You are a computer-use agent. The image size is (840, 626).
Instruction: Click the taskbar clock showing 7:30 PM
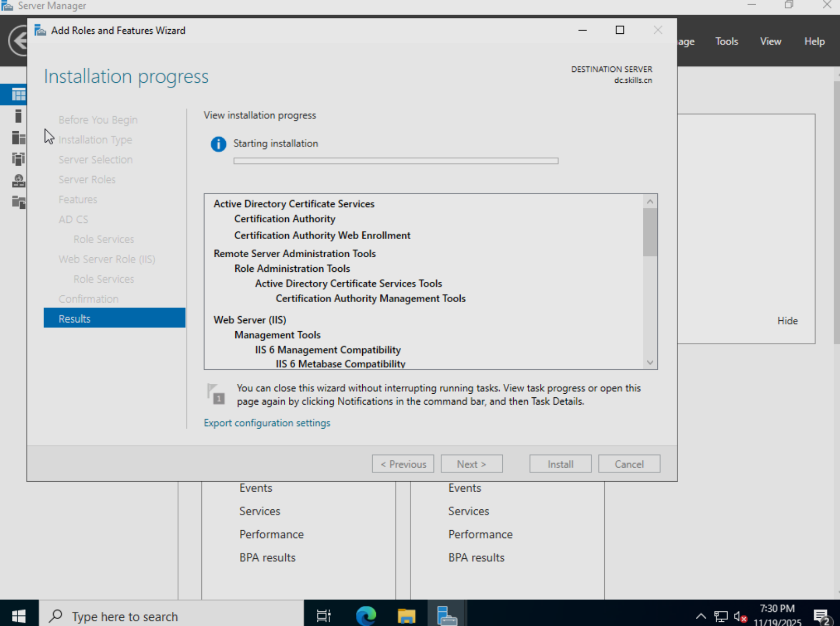(x=778, y=616)
